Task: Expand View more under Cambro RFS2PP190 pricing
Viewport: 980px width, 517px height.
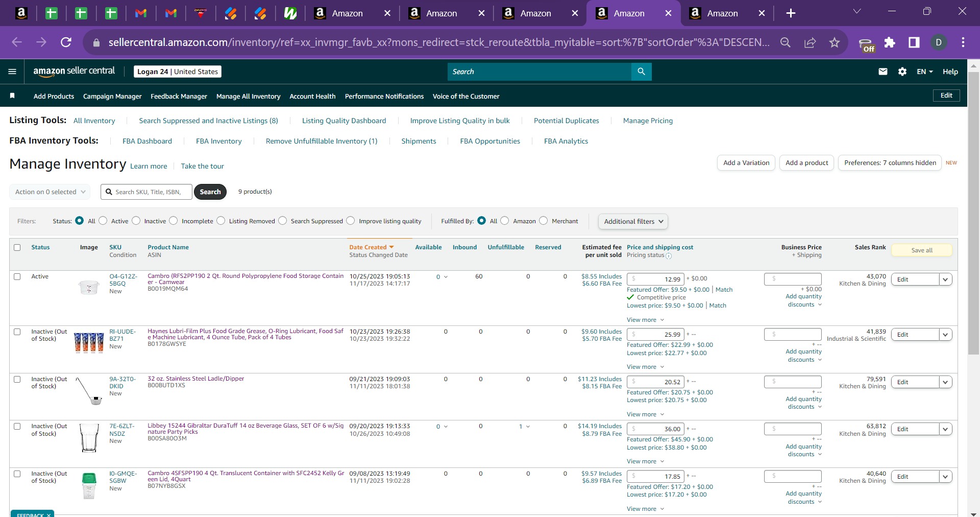Action: [x=645, y=320]
